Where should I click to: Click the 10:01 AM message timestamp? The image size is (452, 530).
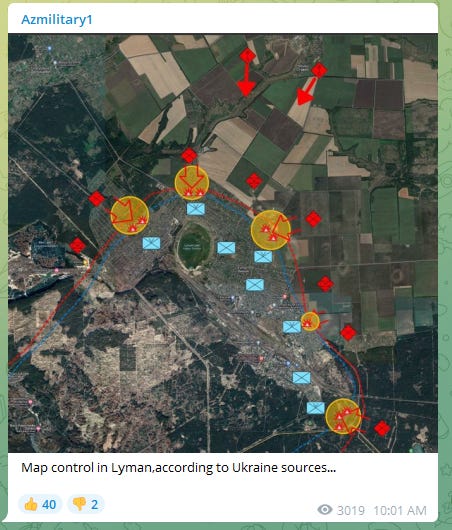(x=400, y=510)
